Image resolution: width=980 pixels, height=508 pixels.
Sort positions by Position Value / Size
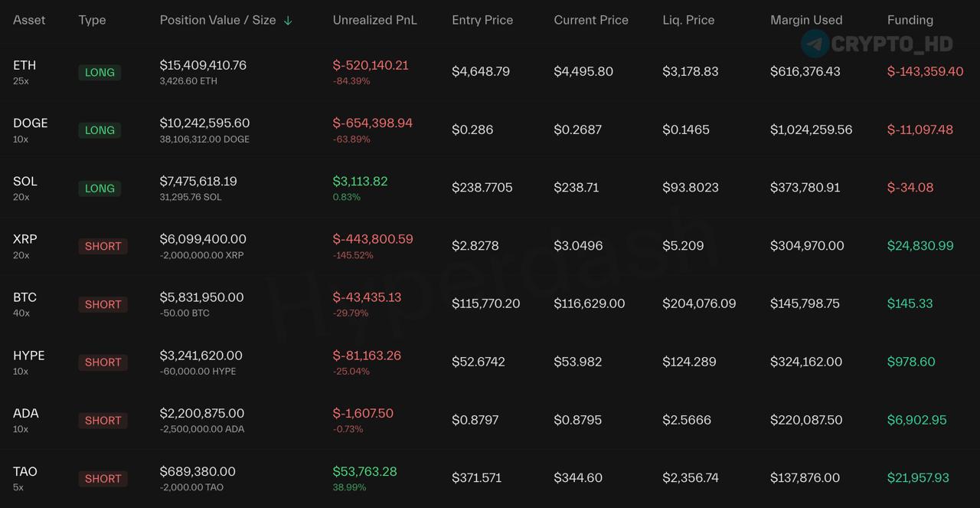217,20
